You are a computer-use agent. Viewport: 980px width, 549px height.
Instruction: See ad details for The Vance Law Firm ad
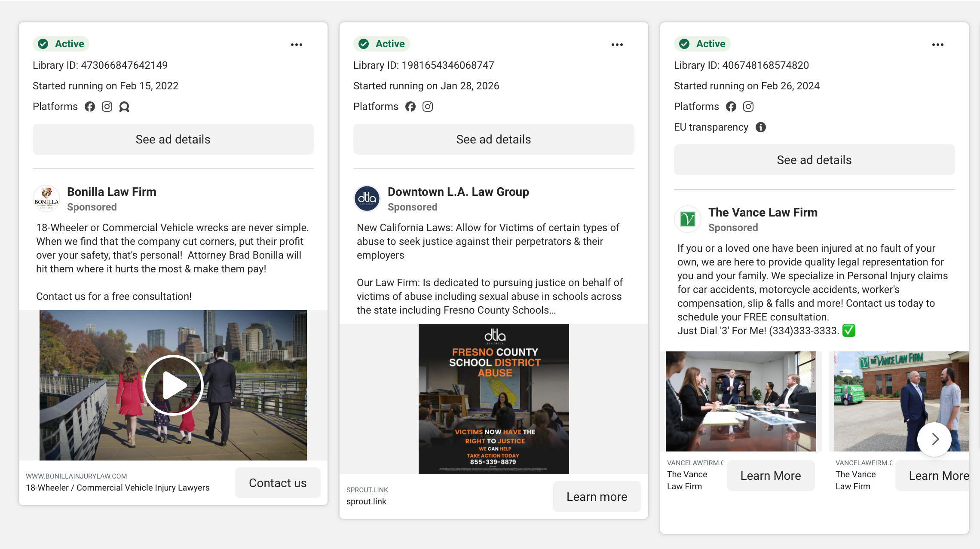pos(815,160)
